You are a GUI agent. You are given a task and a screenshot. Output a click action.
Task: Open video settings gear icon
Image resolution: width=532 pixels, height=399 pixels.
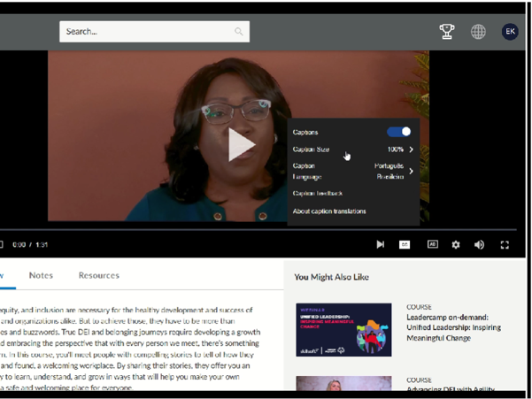pos(456,244)
